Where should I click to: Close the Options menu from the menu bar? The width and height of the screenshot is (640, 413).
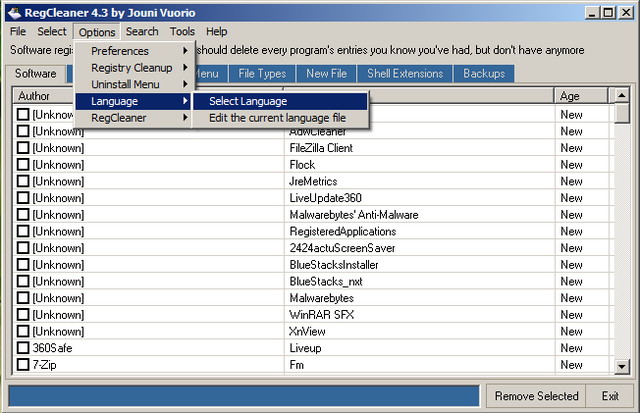click(97, 32)
